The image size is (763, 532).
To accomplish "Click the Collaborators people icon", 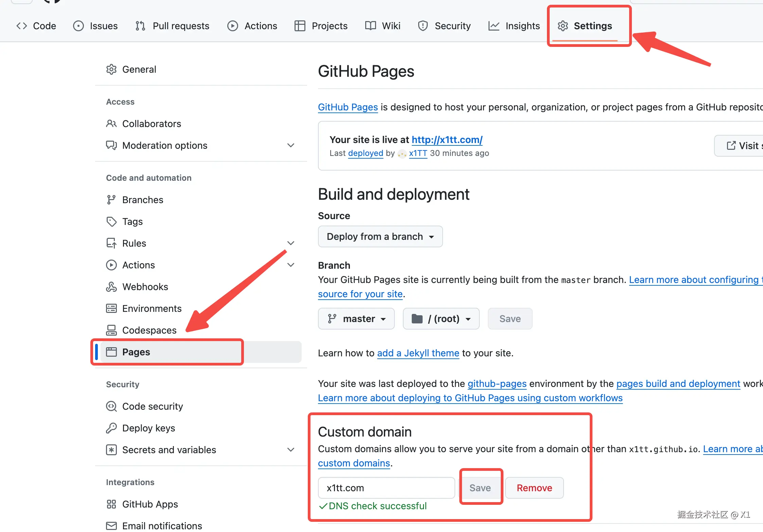I will [111, 124].
